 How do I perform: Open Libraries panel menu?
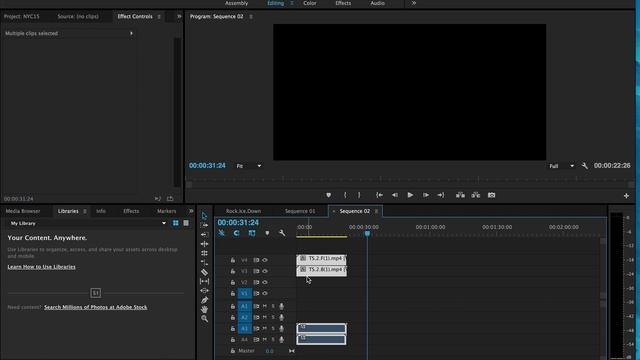(x=85, y=211)
